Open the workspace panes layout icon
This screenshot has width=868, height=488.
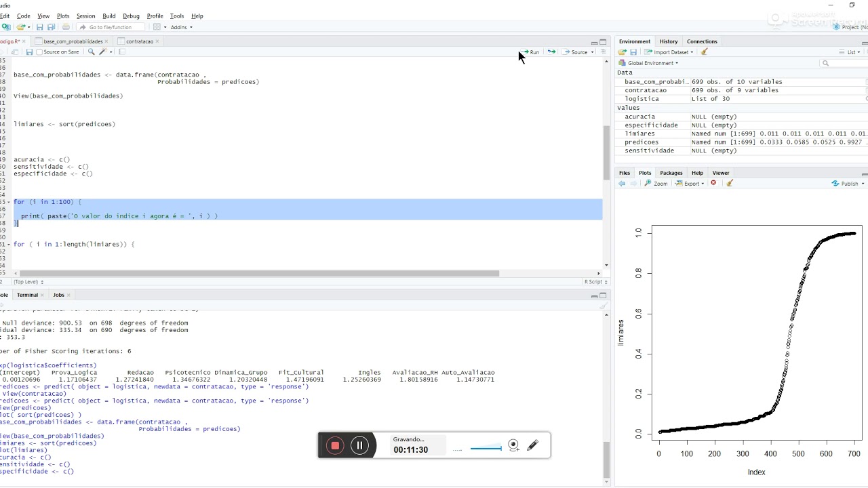pyautogui.click(x=157, y=27)
